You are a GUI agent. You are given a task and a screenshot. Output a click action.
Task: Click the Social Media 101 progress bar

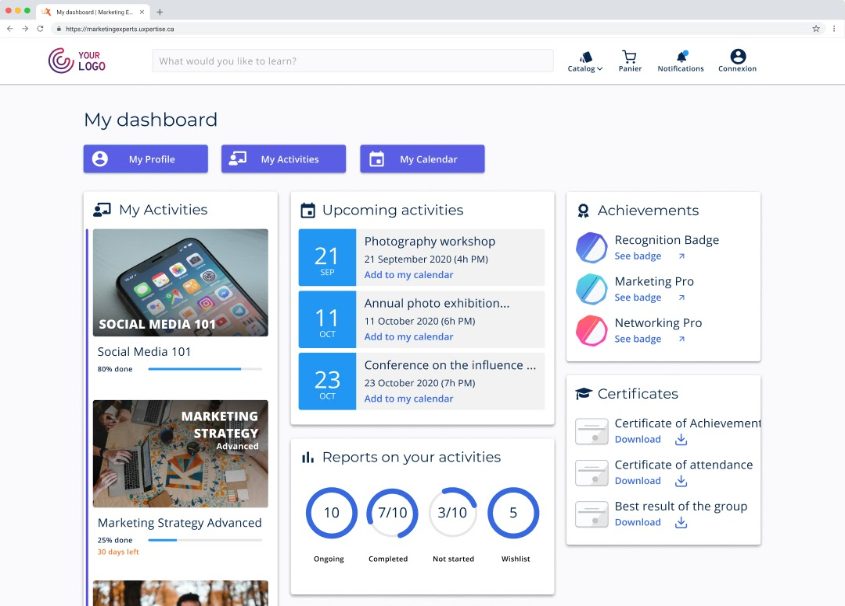[x=205, y=369]
